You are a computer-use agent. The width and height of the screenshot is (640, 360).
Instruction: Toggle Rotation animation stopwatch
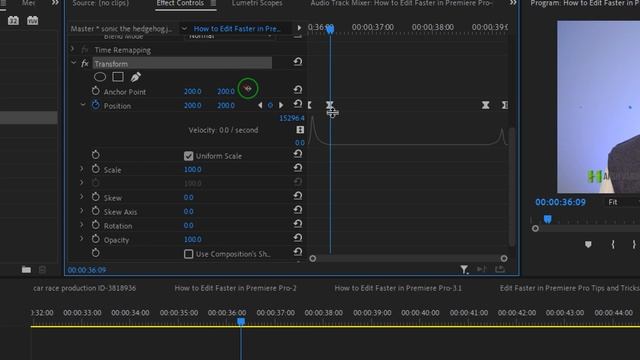tap(96, 225)
